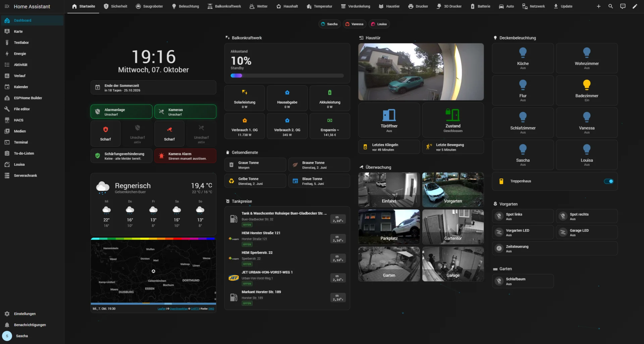The image size is (644, 344).
Task: Toggle the Wohnzimmer light
Action: pyautogui.click(x=587, y=58)
